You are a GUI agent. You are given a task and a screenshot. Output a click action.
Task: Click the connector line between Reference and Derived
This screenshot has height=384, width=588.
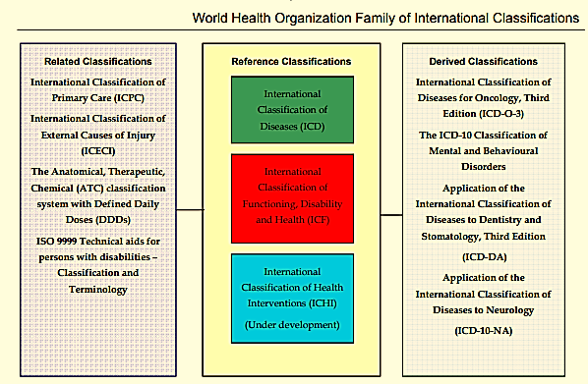pos(391,215)
